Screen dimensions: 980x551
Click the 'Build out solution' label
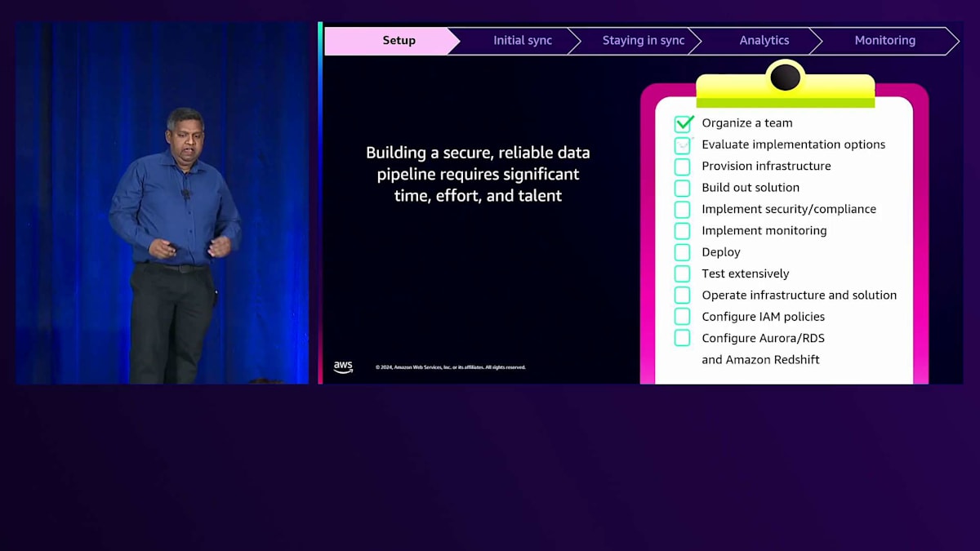pyautogui.click(x=751, y=188)
